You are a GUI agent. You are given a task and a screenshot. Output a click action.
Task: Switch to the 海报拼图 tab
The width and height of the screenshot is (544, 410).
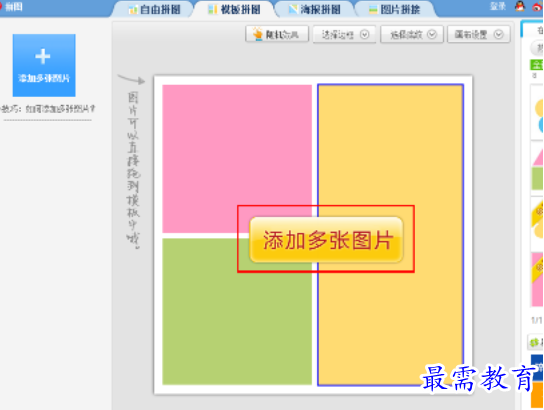315,9
